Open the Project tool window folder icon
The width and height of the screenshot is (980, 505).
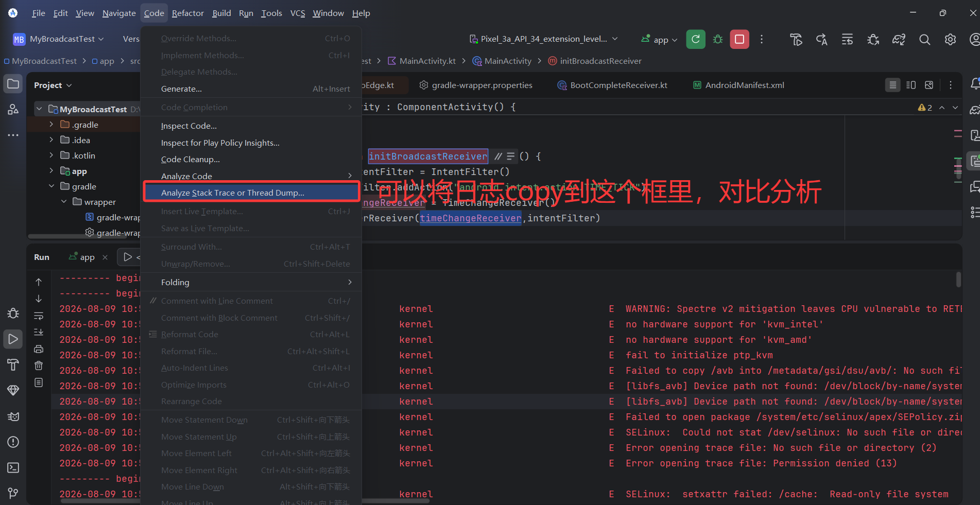[13, 84]
